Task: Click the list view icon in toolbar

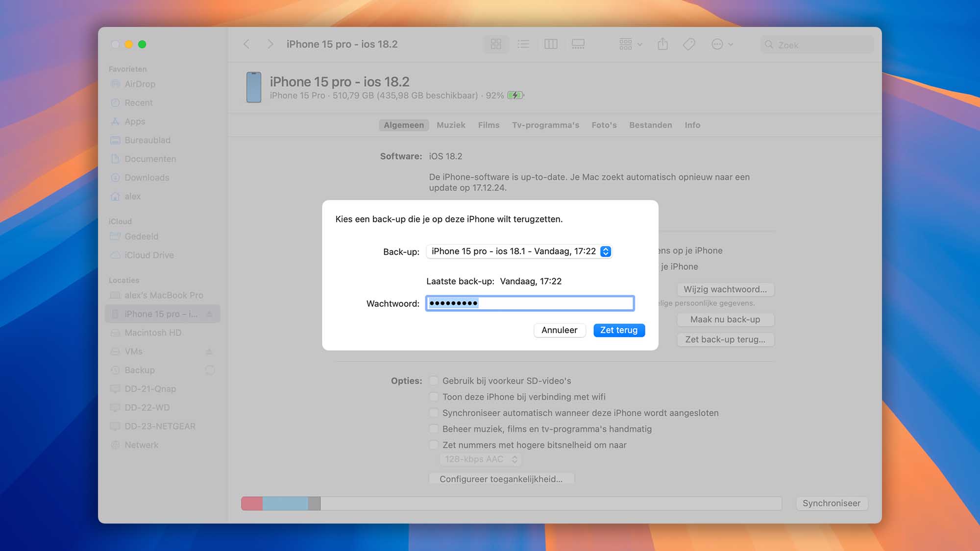Action: click(523, 43)
